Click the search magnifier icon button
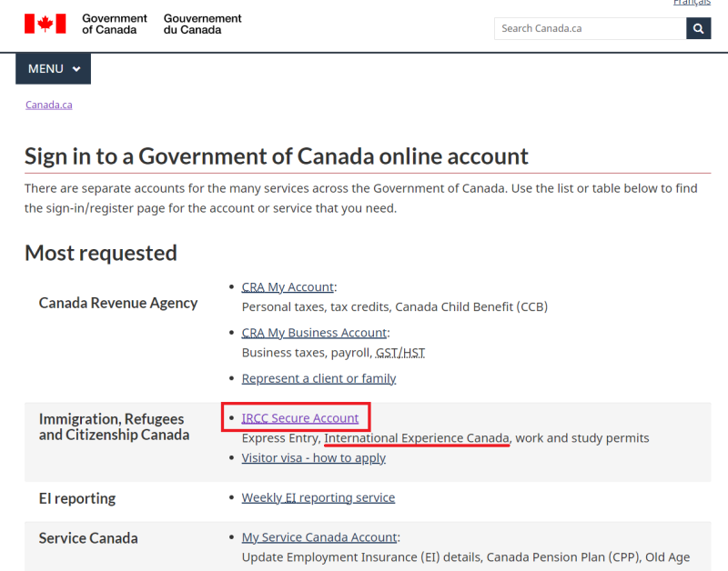The image size is (728, 571). (x=698, y=28)
